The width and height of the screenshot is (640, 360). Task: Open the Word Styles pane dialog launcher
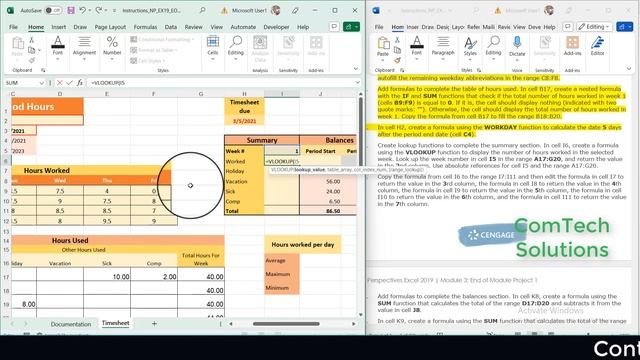(479, 71)
